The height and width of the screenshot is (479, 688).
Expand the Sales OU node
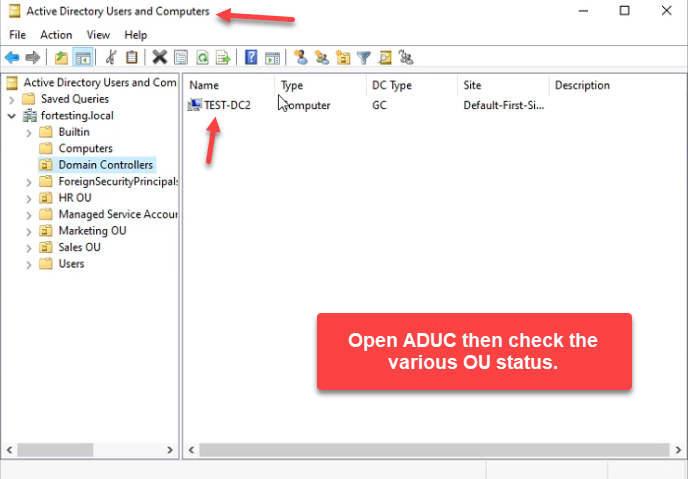[x=29, y=248]
